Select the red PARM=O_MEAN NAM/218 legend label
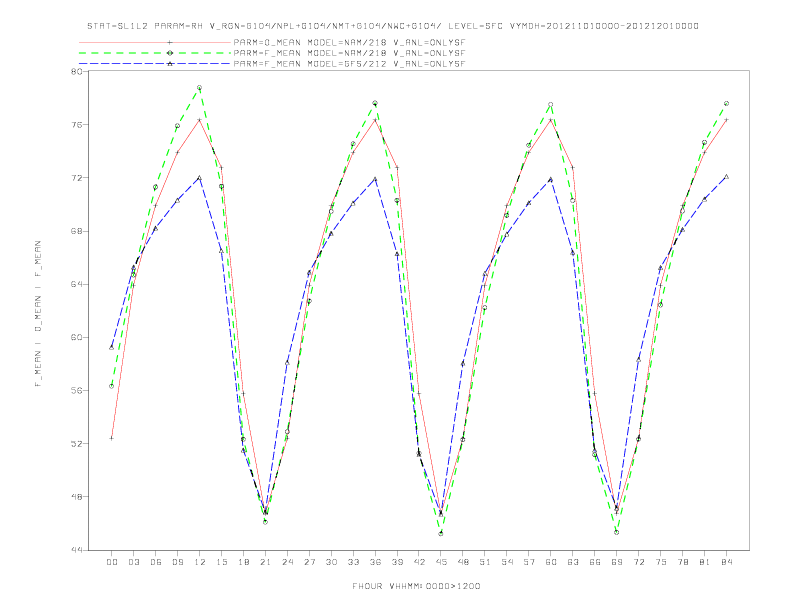This screenshot has height=612, width=792. (x=349, y=42)
